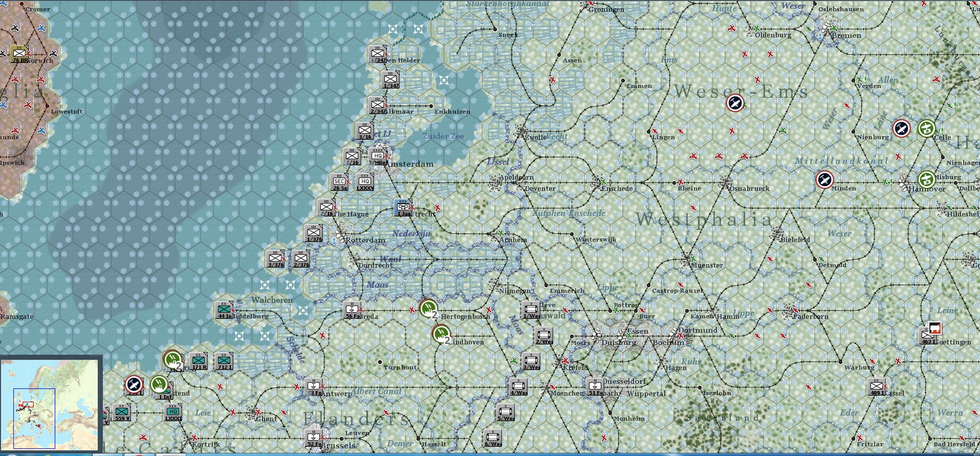Viewport: 980px width, 456px height.
Task: Select the blue I Jag unit at Utrecht
Action: coord(403,207)
